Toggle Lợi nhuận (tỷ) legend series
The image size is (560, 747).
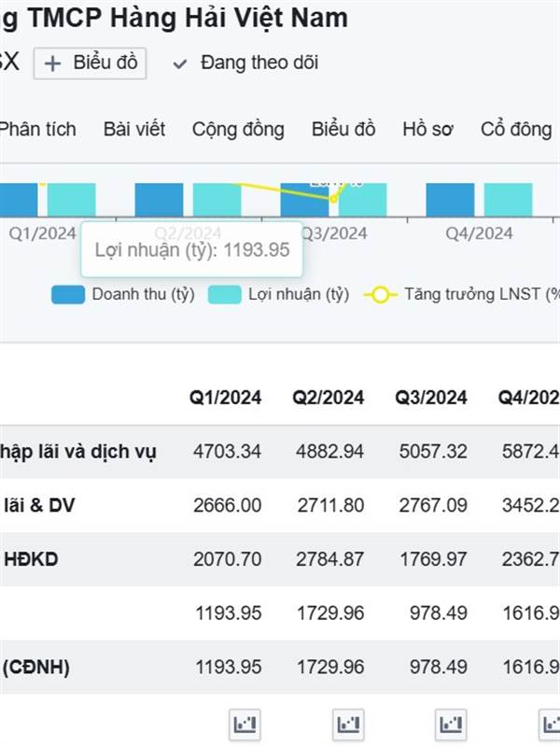(x=278, y=294)
